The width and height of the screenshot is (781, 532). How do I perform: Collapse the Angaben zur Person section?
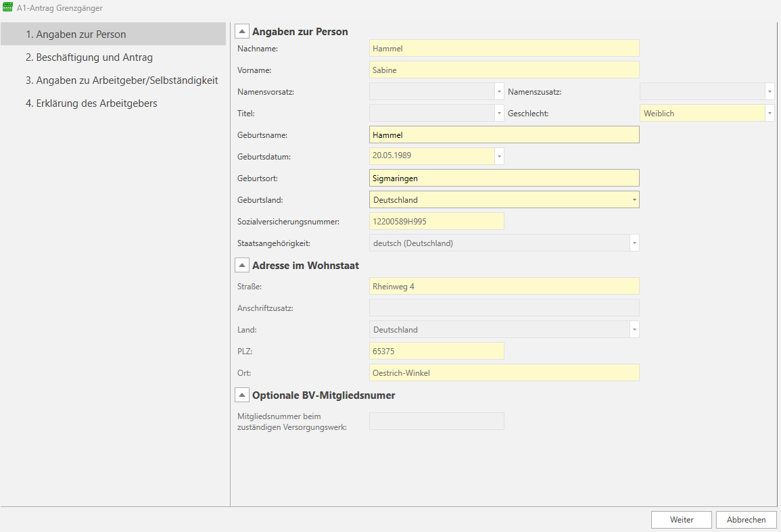point(242,32)
